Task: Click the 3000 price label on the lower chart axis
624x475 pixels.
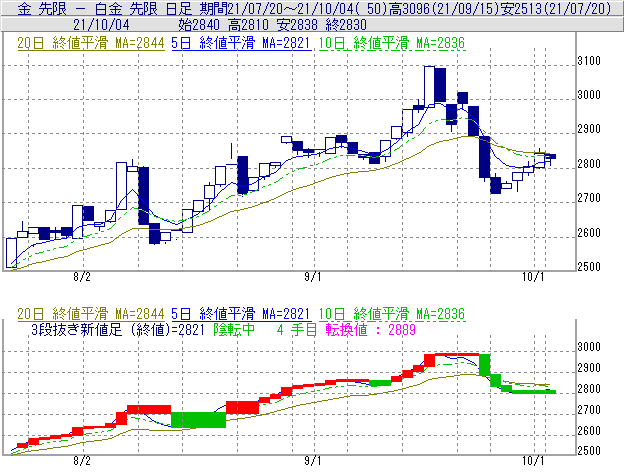Action: tap(589, 347)
